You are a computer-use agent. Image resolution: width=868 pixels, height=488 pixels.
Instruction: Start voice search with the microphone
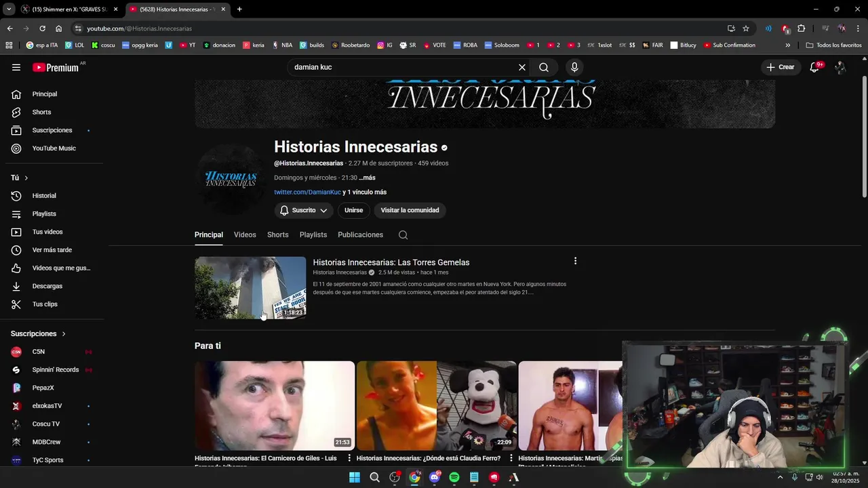pos(574,67)
